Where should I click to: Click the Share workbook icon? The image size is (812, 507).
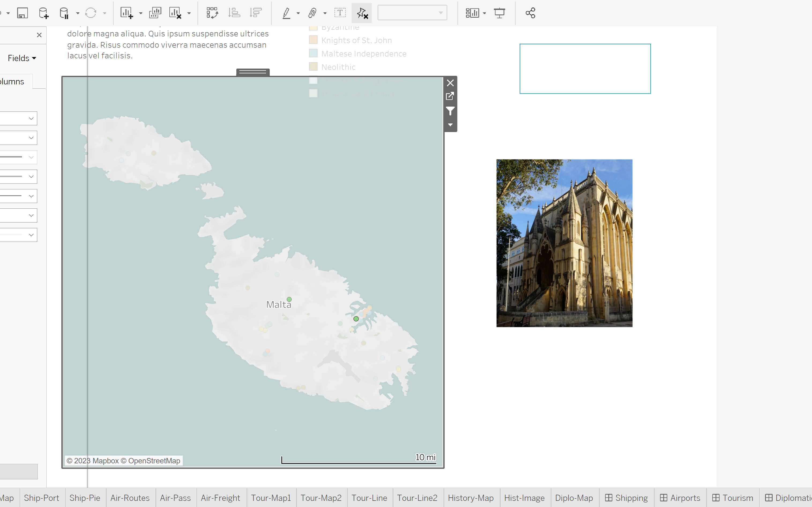530,13
